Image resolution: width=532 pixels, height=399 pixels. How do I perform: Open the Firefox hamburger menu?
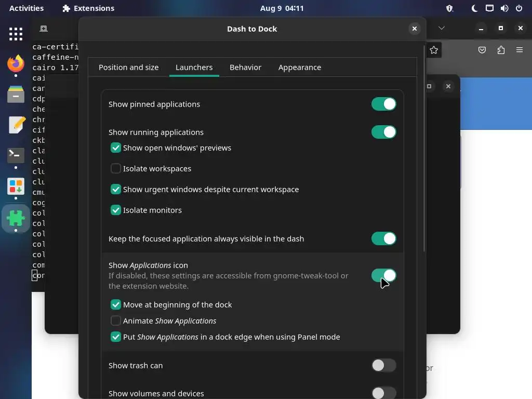click(x=520, y=50)
